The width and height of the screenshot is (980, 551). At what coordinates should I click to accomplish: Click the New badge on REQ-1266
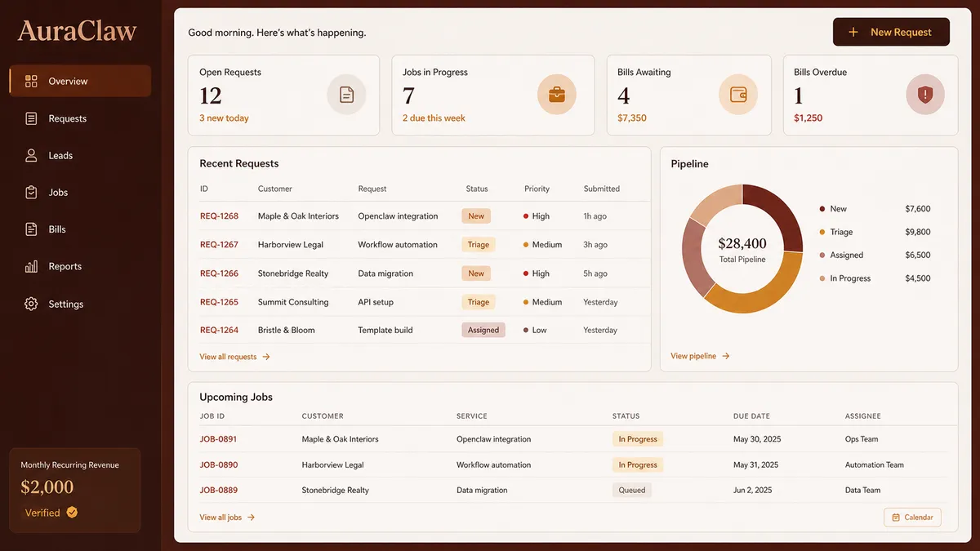(x=476, y=273)
